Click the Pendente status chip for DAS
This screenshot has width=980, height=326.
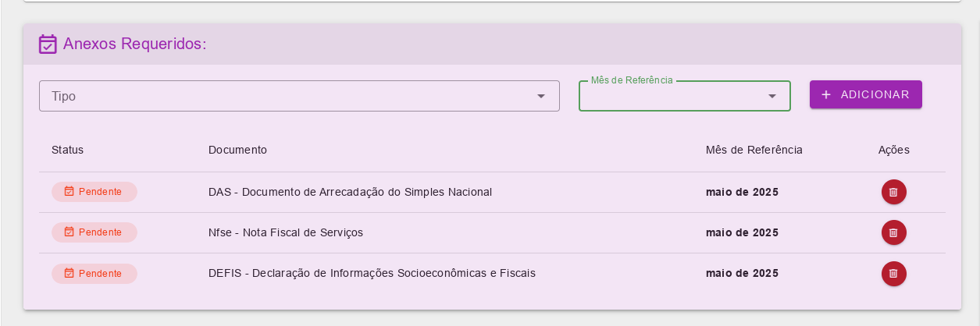[x=94, y=192]
